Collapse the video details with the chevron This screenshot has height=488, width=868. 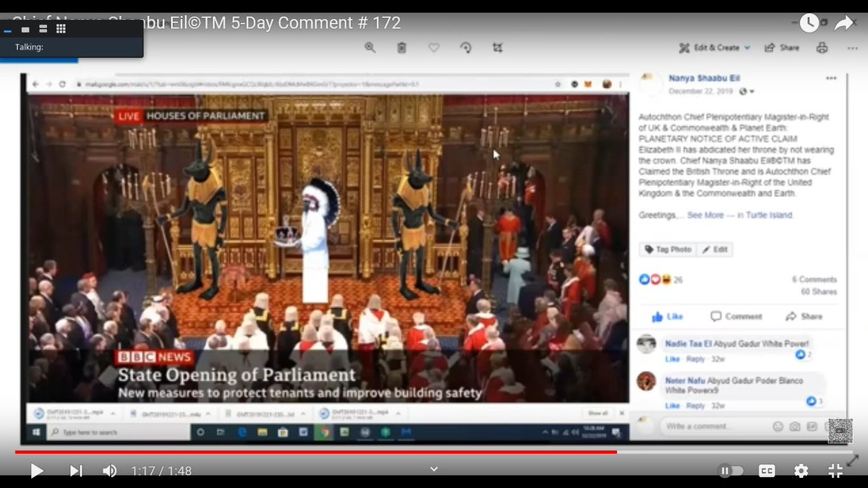click(x=433, y=468)
